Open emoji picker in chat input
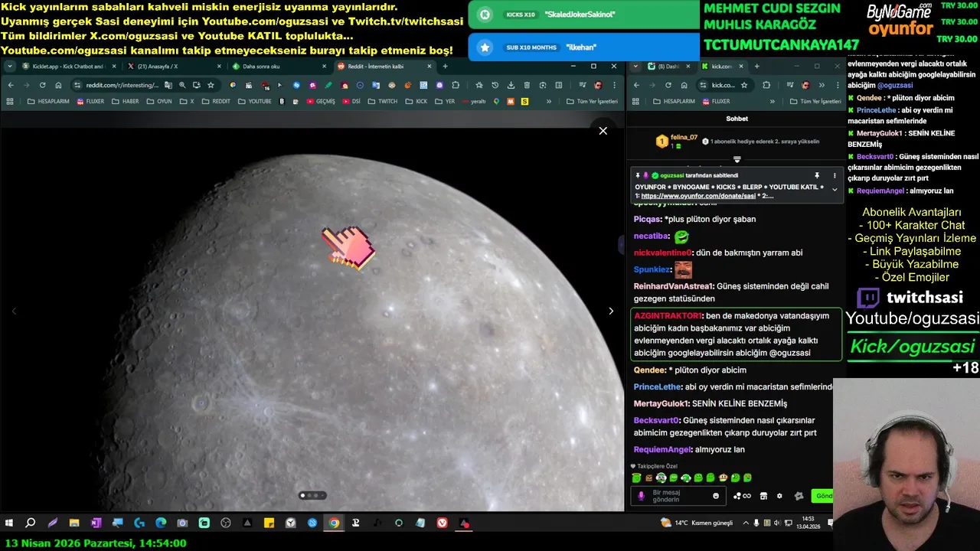 716,496
